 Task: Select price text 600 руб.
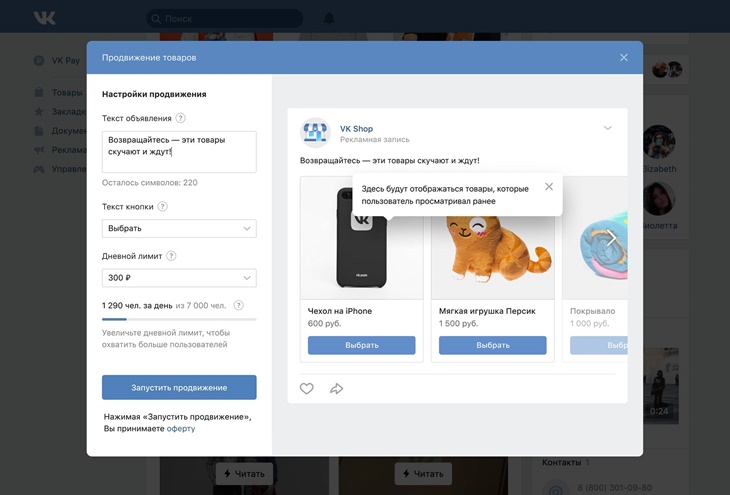(324, 323)
